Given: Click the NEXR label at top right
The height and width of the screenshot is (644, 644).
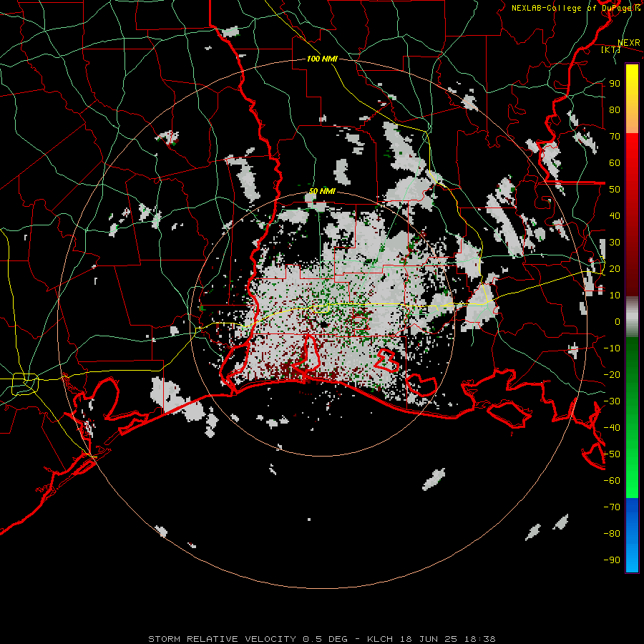Looking at the screenshot, I should (629, 43).
